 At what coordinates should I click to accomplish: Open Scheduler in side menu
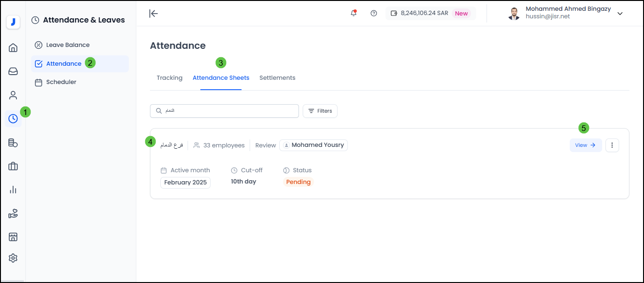click(x=61, y=82)
